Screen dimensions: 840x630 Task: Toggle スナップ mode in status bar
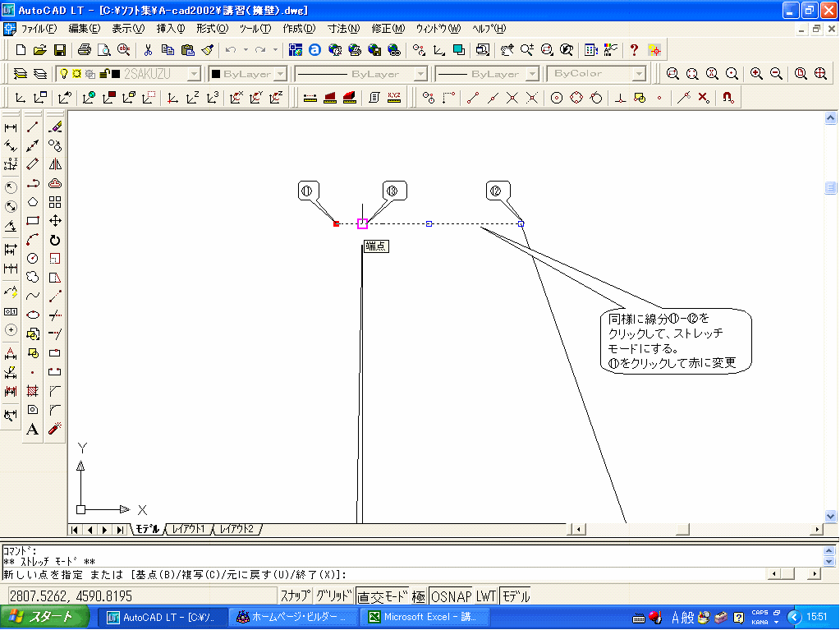point(295,596)
